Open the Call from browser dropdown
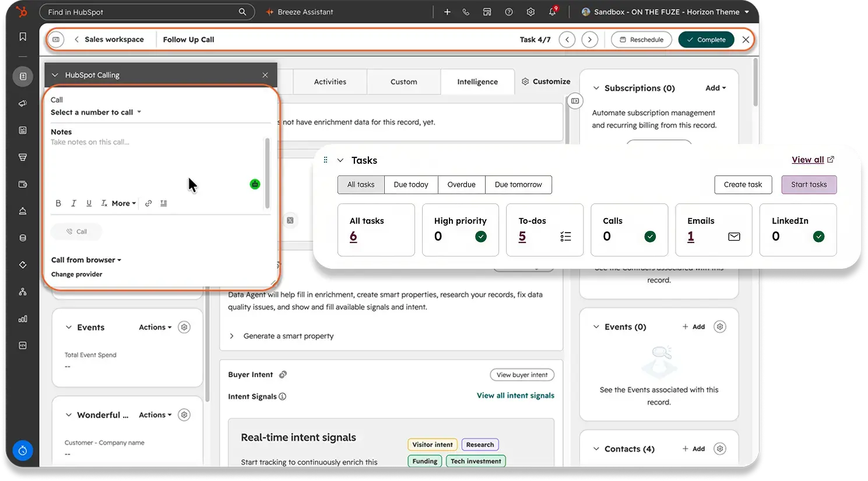 86,260
